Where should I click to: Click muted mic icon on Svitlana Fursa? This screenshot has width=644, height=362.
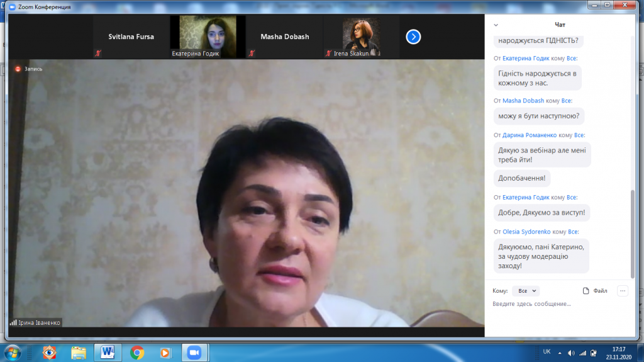click(97, 53)
